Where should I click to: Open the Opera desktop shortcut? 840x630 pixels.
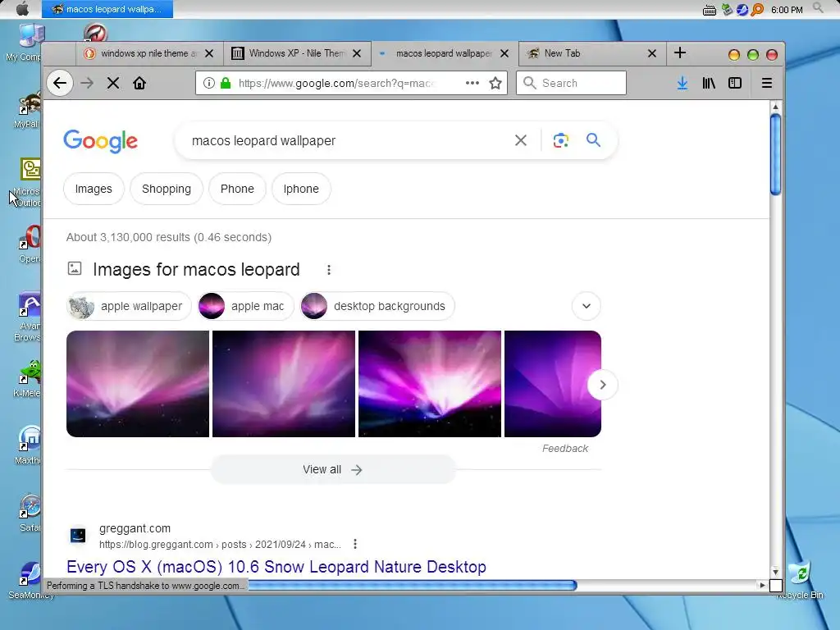(30, 244)
